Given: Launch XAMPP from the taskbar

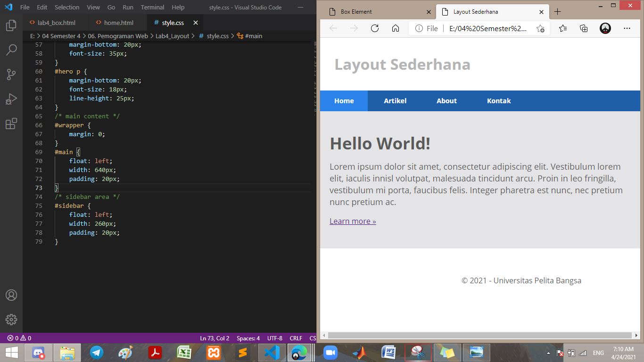Looking at the screenshot, I should [213, 352].
